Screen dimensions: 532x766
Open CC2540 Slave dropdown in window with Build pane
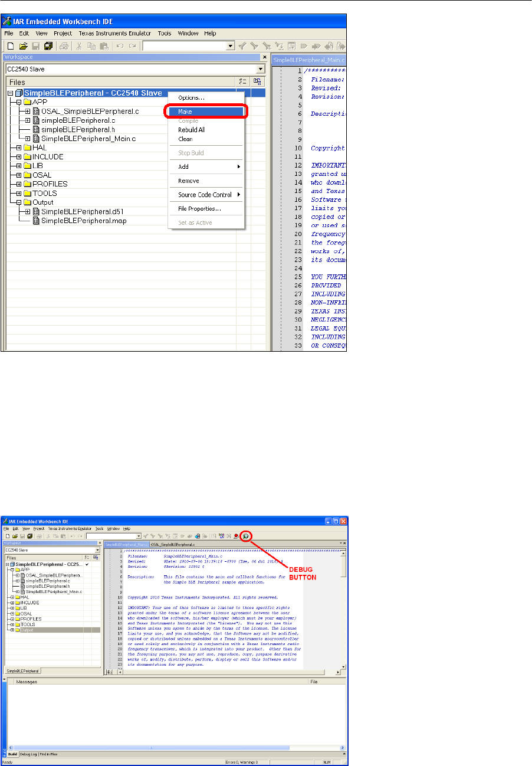point(97,550)
